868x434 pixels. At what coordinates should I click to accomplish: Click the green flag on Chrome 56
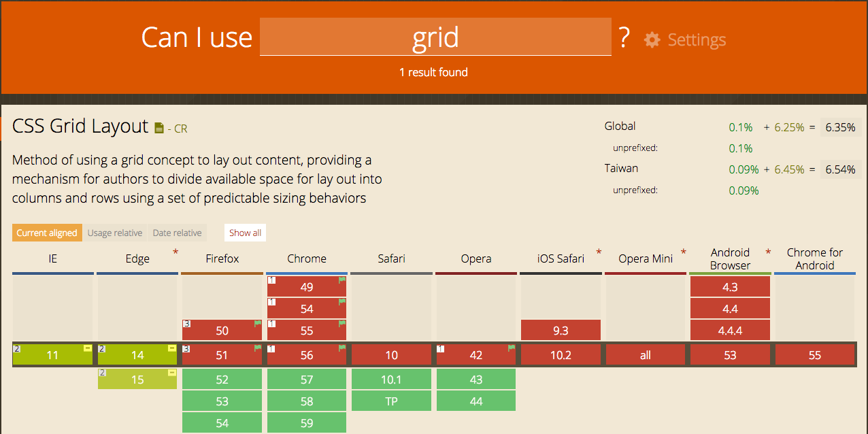341,348
